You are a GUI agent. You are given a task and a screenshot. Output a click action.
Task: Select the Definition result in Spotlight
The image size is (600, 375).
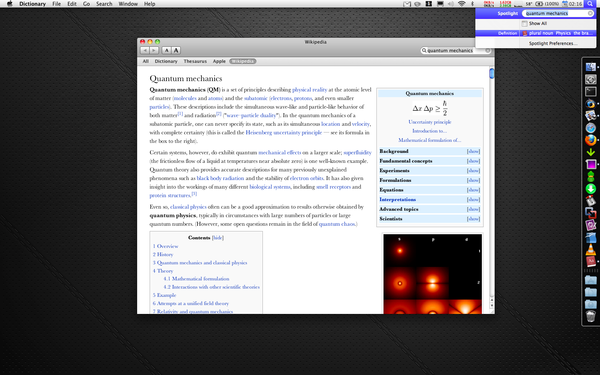(536, 33)
